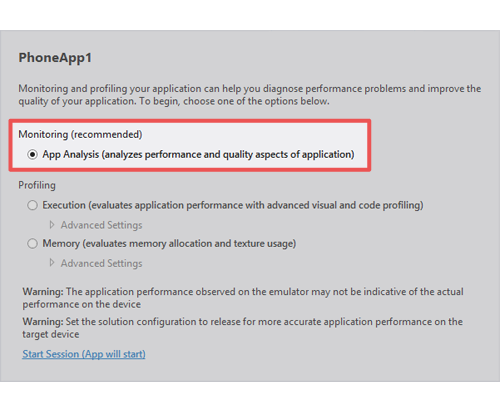Click the intro paragraph about monitoring and profiling
Viewport: 500px width, 412px height.
coord(250,95)
